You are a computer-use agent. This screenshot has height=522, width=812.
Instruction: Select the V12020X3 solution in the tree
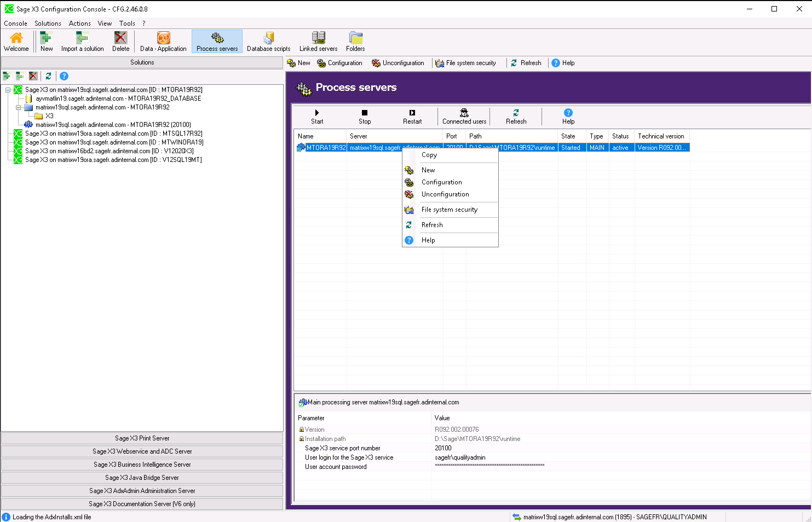tap(109, 151)
